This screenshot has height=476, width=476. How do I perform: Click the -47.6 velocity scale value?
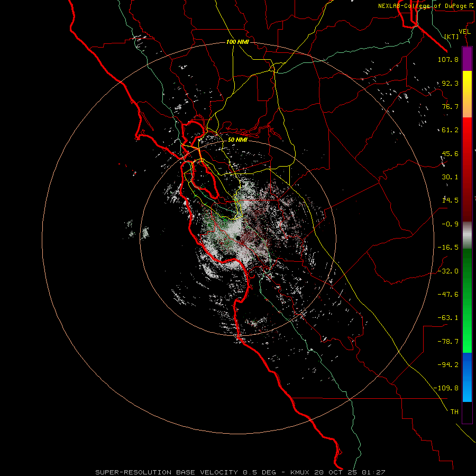pyautogui.click(x=448, y=295)
